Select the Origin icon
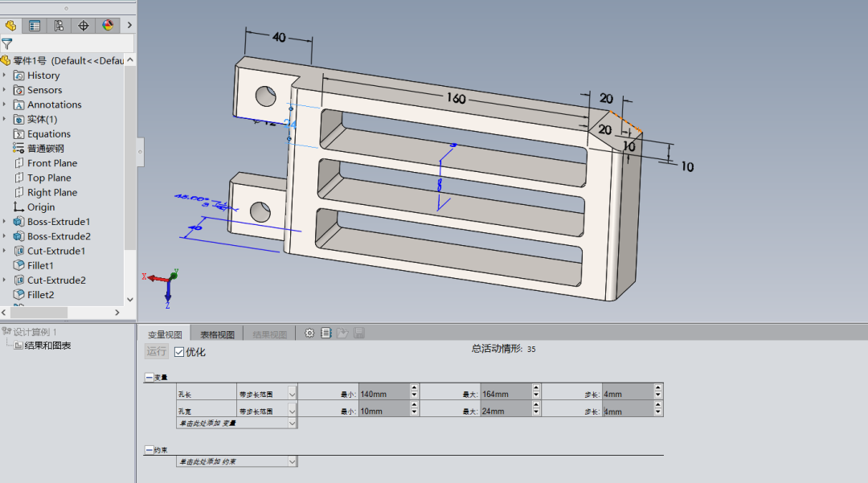 pos(18,207)
